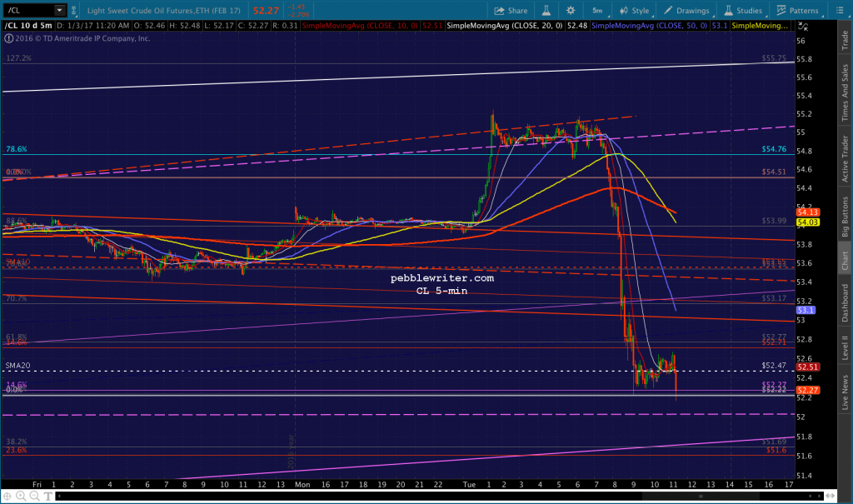Click the 78.6% Fibonacci label
The width and height of the screenshot is (853, 504).
(17, 149)
